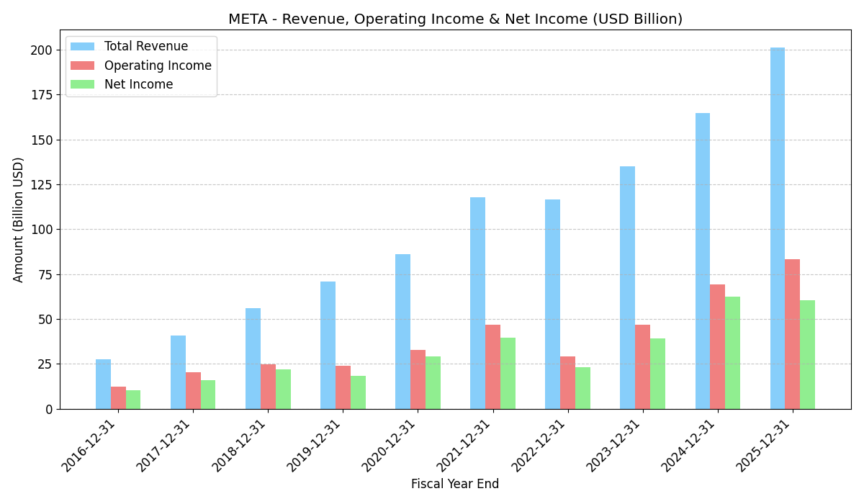Click the Amount (Billion USD) axis title
This screenshot has height=504, width=864.
(x=19, y=220)
